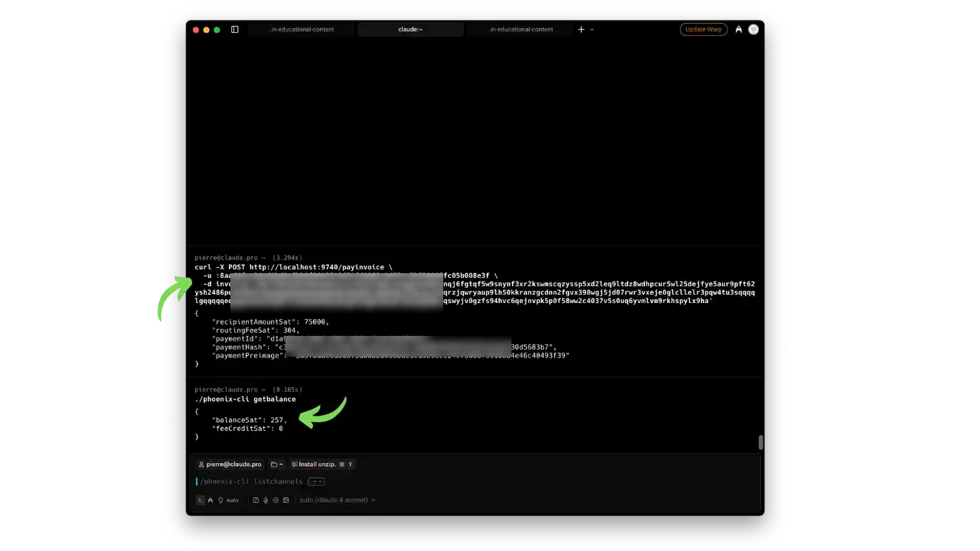The image size is (980, 551).
Task: Open the home directory folder chip
Action: click(276, 465)
